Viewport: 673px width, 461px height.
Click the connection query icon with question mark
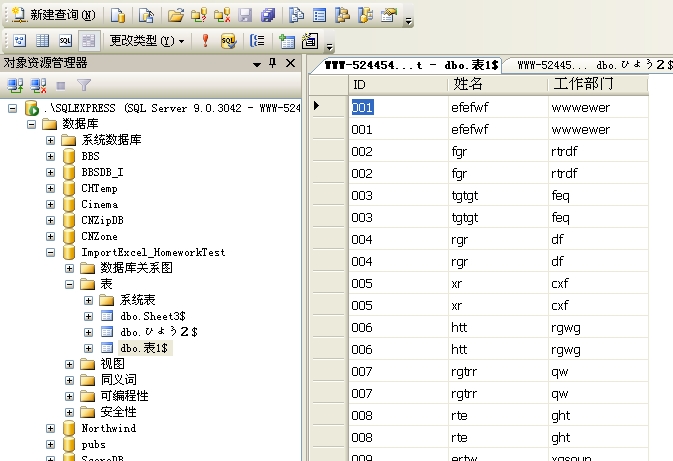199,15
